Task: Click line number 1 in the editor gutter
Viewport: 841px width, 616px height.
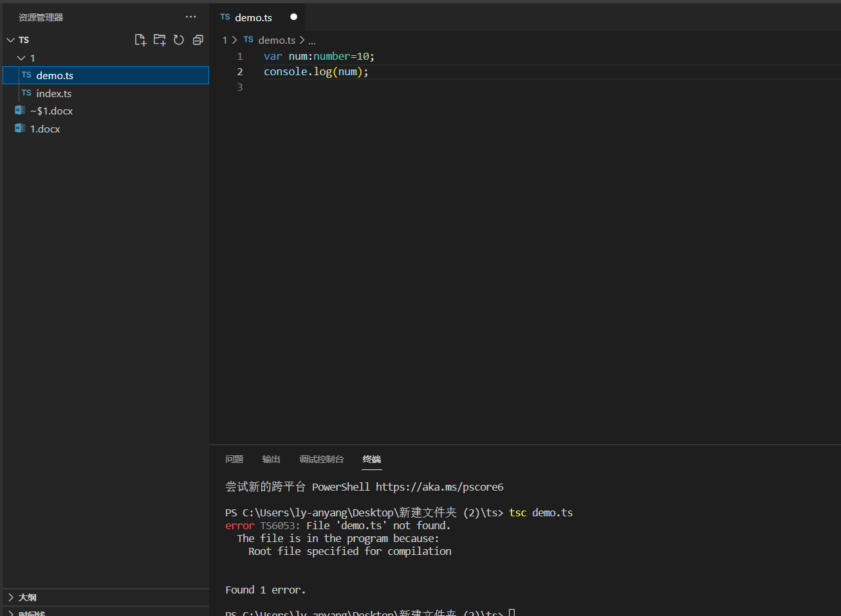Action: tap(240, 57)
